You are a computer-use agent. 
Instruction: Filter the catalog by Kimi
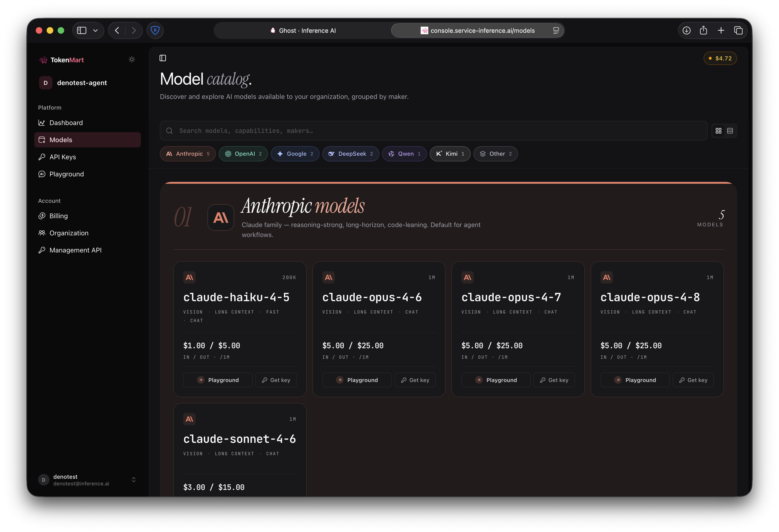coord(450,154)
